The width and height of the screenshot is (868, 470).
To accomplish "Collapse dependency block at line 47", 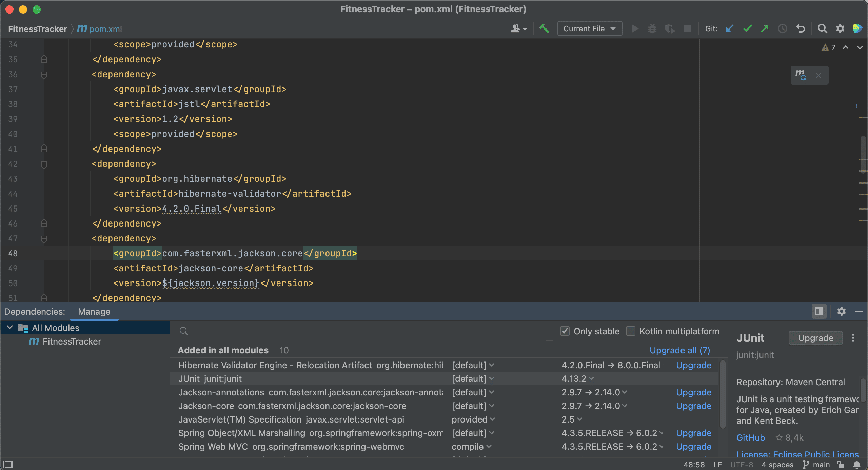I will (44, 239).
